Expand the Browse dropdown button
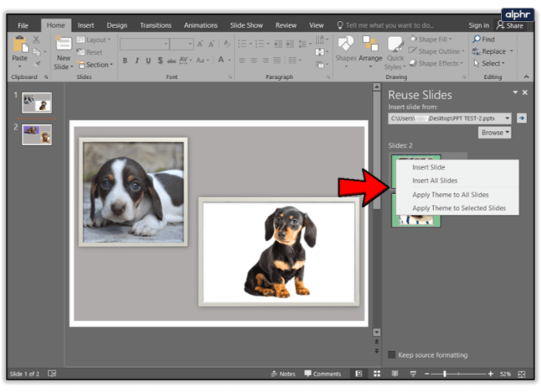541x392 pixels. [494, 132]
